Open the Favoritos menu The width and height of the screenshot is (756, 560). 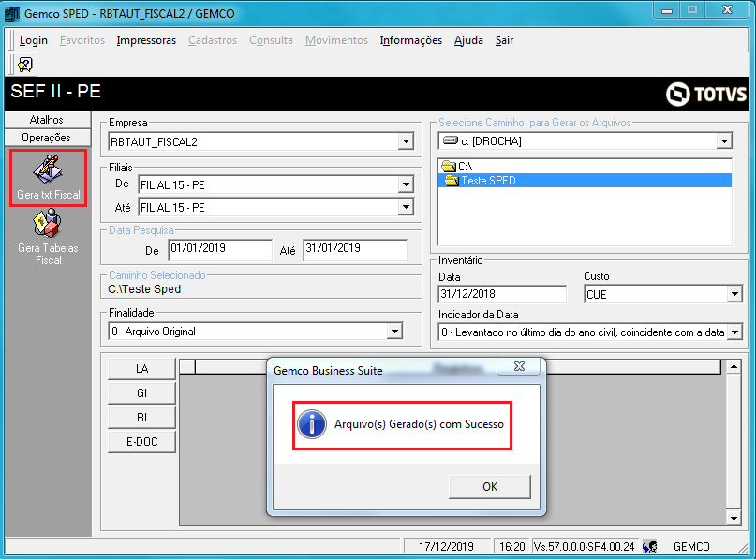click(82, 40)
